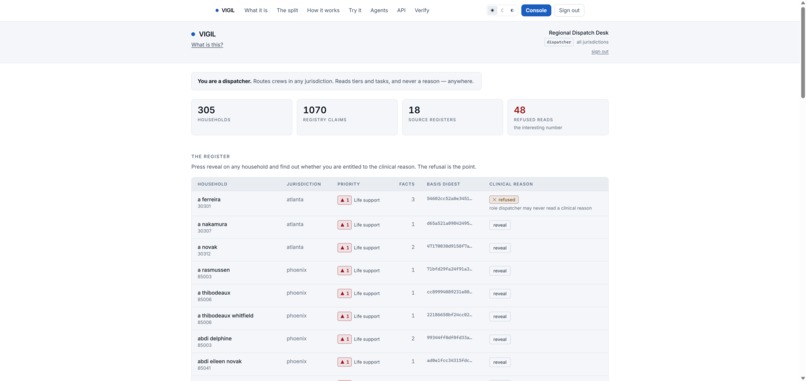The width and height of the screenshot is (806, 381).
Task: Follow the What is this? link
Action: coord(207,45)
